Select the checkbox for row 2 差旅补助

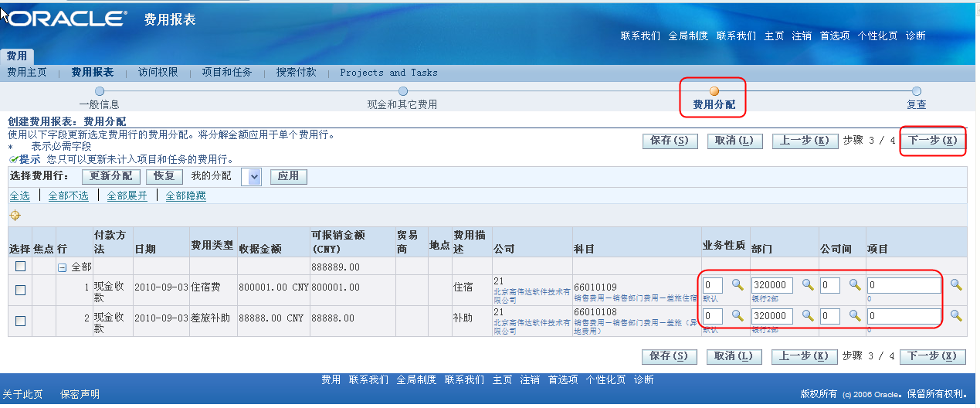click(x=21, y=321)
